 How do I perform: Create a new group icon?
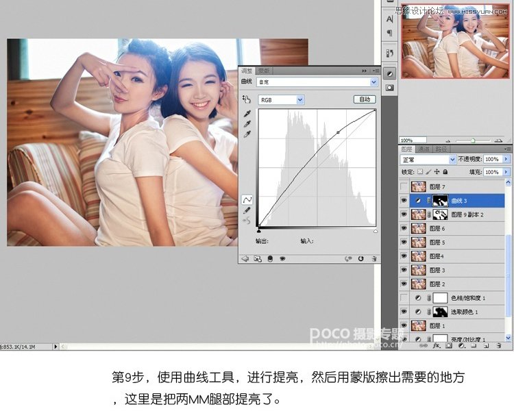[x=474, y=345]
